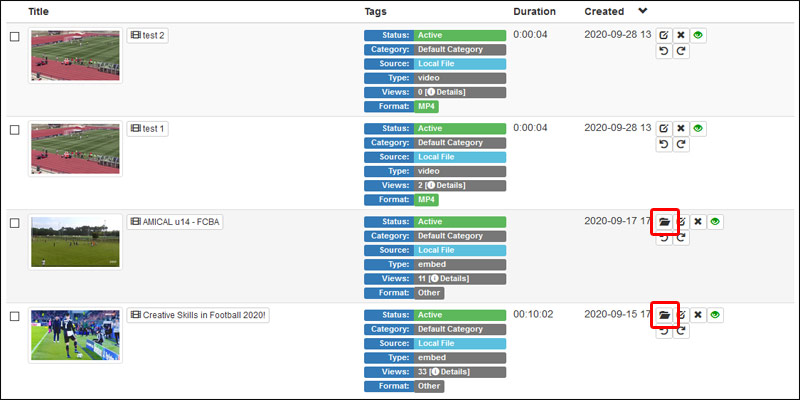This screenshot has width=800, height=400.
Task: Hide the Creative Skills in Football video
Action: click(715, 315)
